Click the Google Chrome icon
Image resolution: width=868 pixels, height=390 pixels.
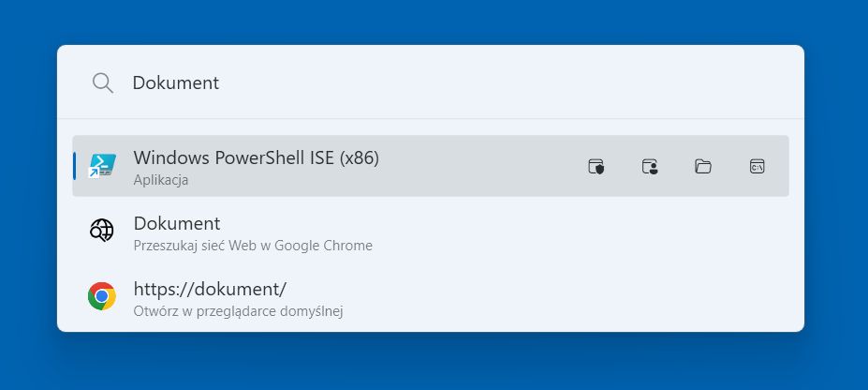coord(102,296)
